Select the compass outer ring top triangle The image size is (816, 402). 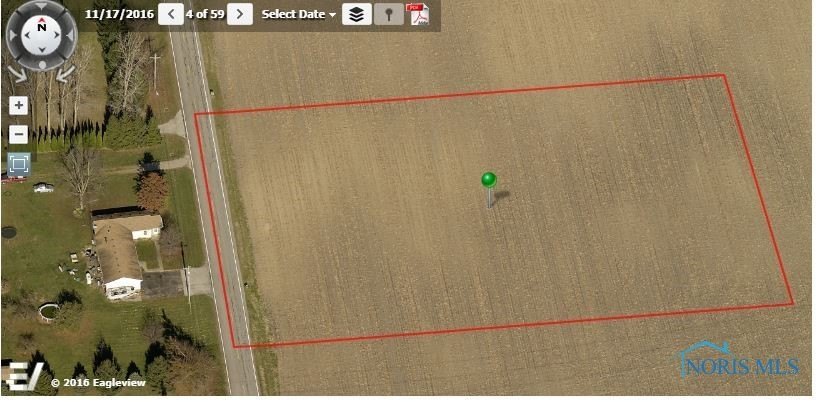(x=42, y=7)
